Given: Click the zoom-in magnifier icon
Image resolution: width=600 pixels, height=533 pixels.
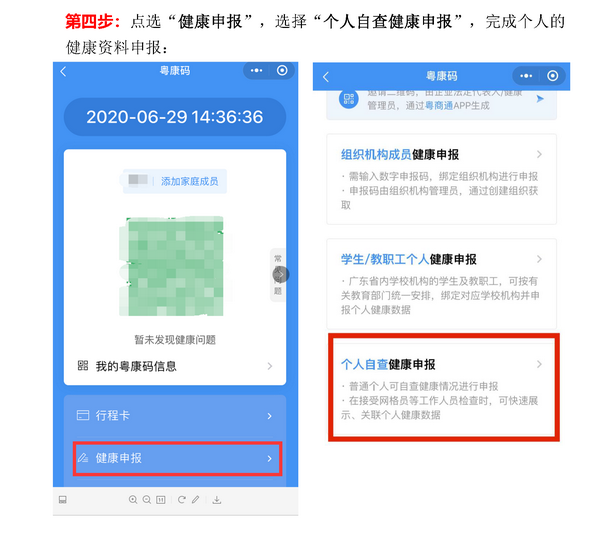Looking at the screenshot, I should (133, 500).
